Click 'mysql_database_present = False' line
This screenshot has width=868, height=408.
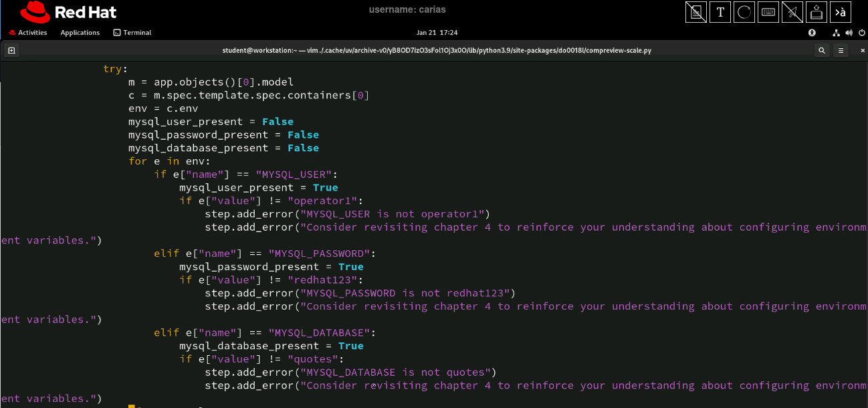224,148
